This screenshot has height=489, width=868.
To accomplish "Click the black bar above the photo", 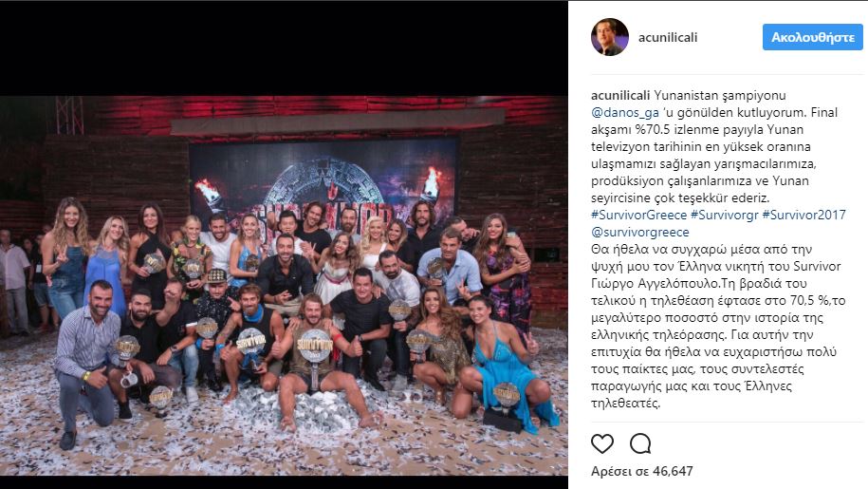I will (x=284, y=47).
